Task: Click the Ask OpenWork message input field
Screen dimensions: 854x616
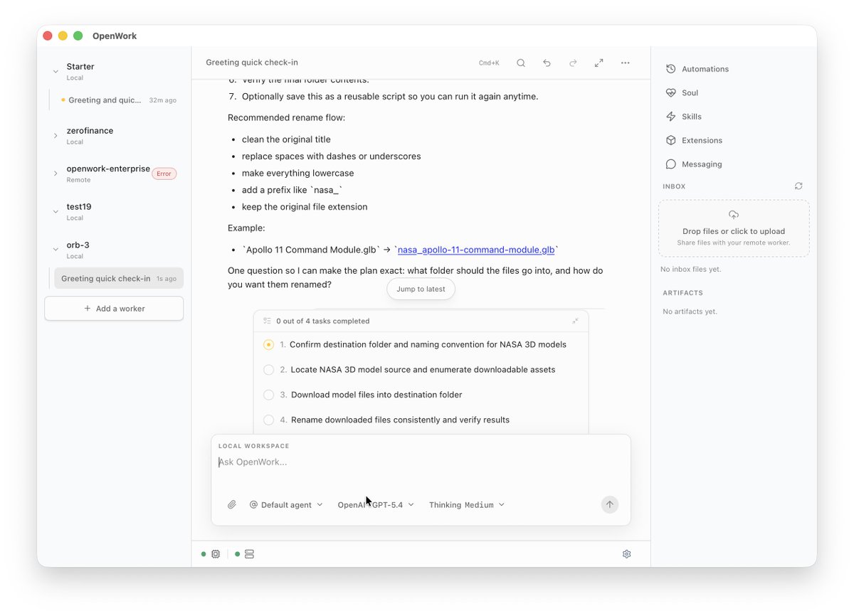Action: 421,462
